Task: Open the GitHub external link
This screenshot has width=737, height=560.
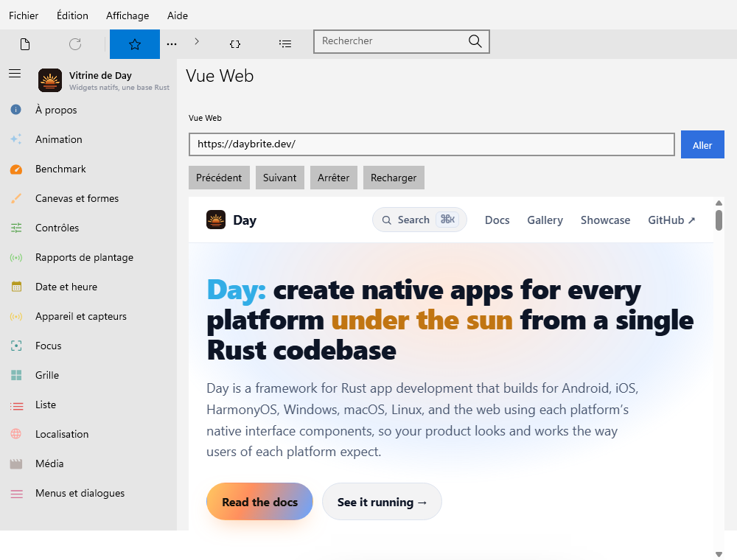Action: click(x=671, y=220)
